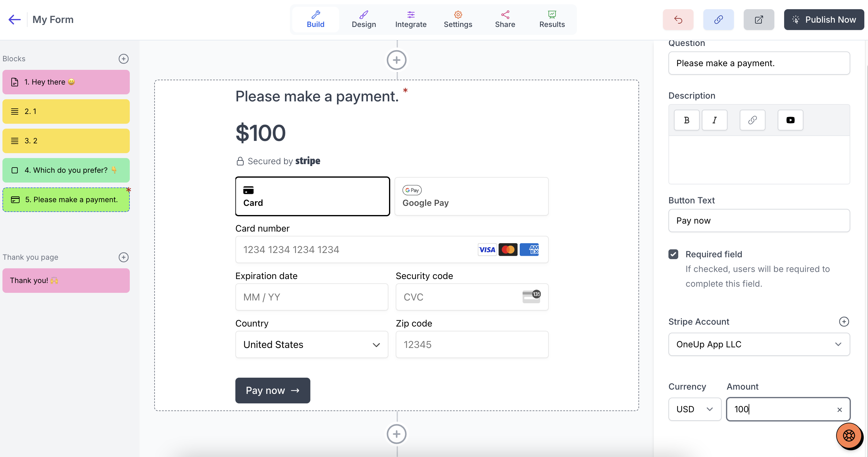Add a Thank you page with plus icon

[x=124, y=257]
